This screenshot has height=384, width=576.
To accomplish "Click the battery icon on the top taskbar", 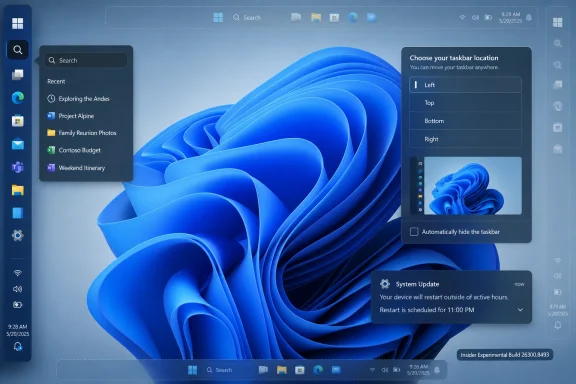I will click(x=488, y=17).
